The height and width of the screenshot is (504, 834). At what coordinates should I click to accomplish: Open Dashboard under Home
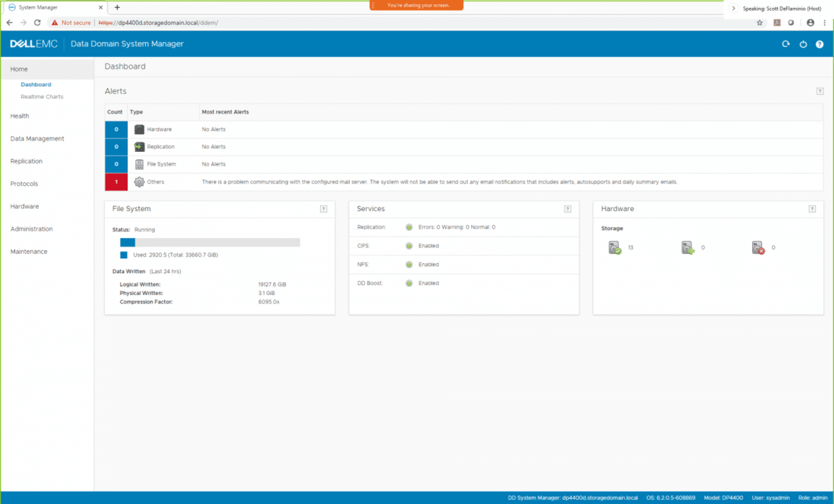[x=36, y=85]
